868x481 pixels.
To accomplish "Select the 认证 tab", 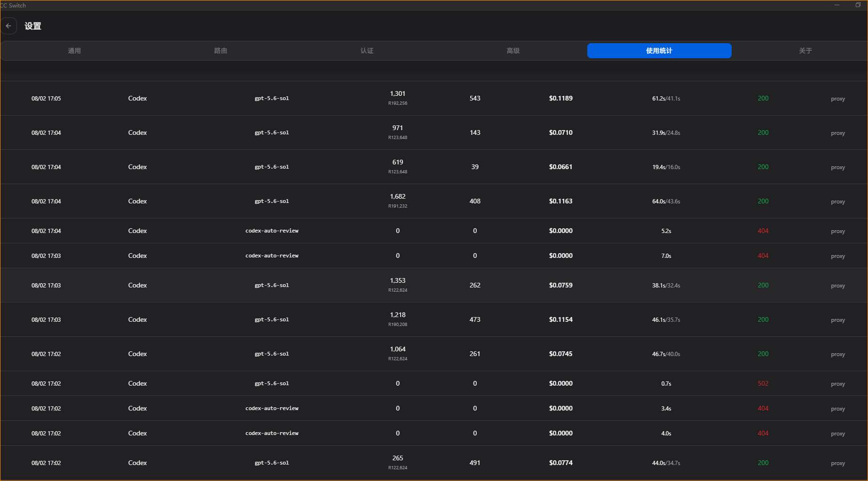I will pos(367,51).
